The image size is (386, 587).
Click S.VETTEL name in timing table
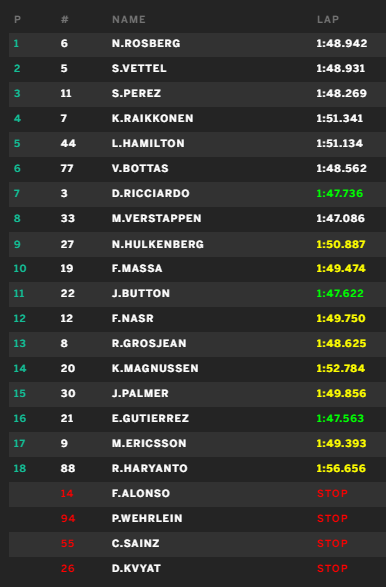[139, 69]
